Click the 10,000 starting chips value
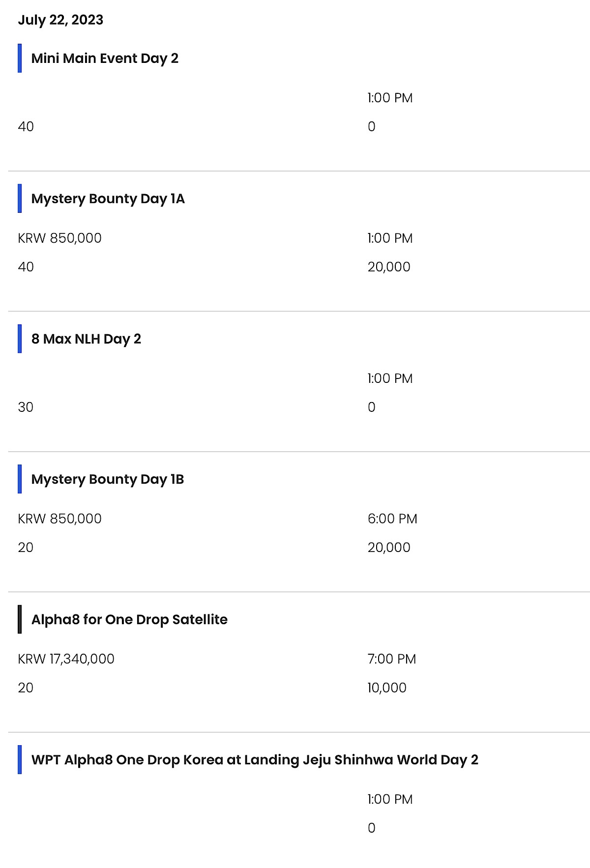Viewport: 590px width, 868px height. 387,688
